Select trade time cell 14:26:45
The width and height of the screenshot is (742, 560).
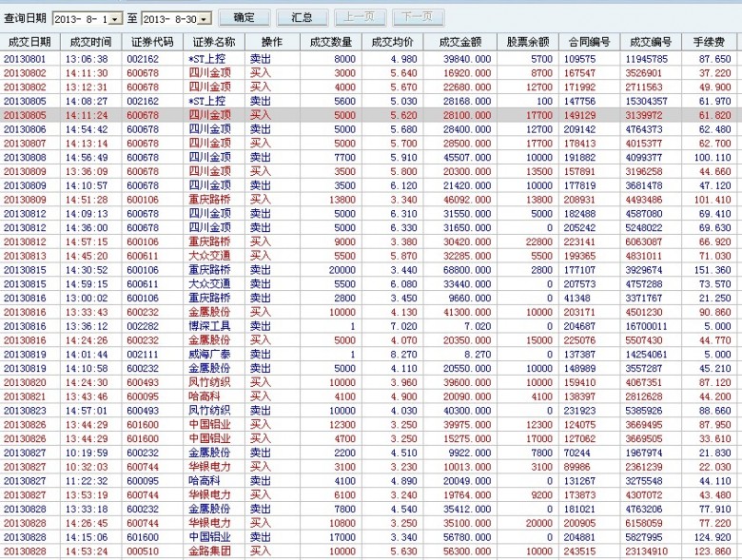(x=87, y=524)
